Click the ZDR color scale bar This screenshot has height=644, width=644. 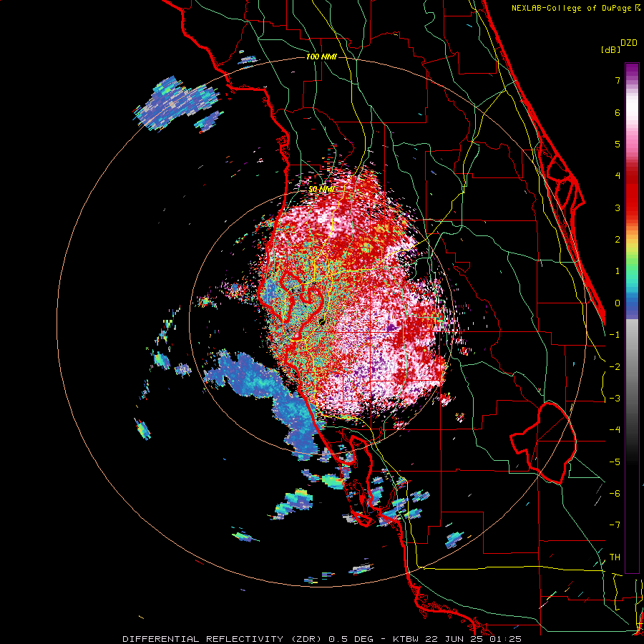tap(632, 318)
